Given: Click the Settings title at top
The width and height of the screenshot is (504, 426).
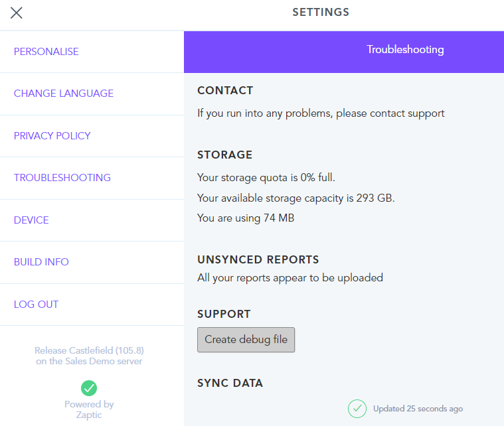Looking at the screenshot, I should click(321, 13).
